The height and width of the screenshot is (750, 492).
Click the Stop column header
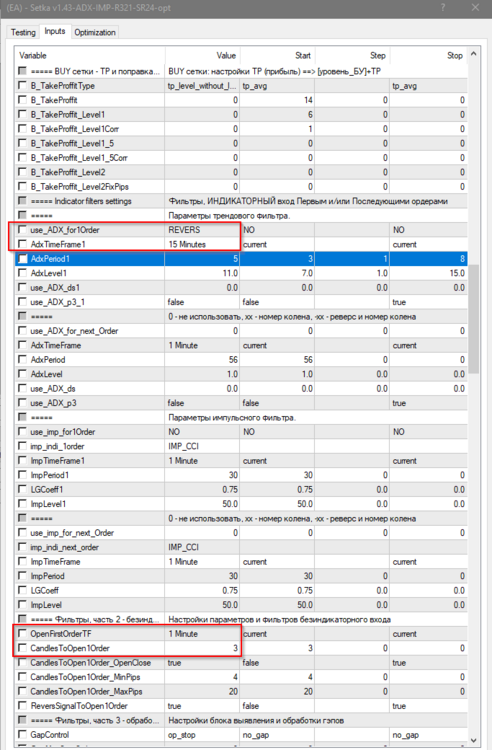point(428,55)
